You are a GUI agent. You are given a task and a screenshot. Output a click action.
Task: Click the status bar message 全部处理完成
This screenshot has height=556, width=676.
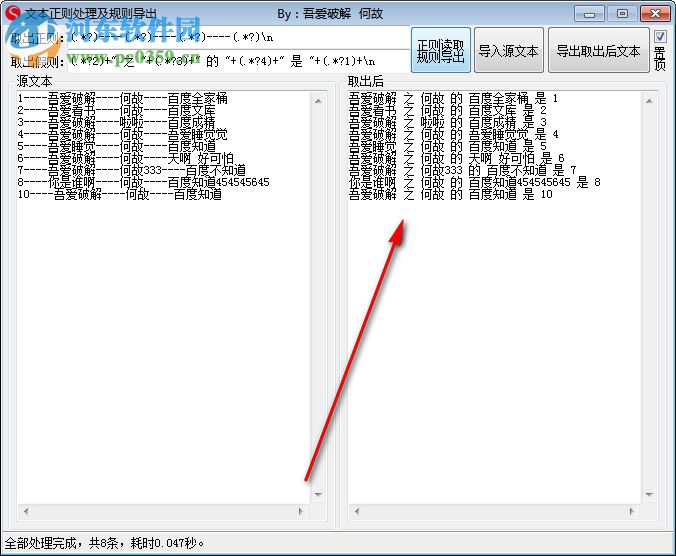(104, 543)
